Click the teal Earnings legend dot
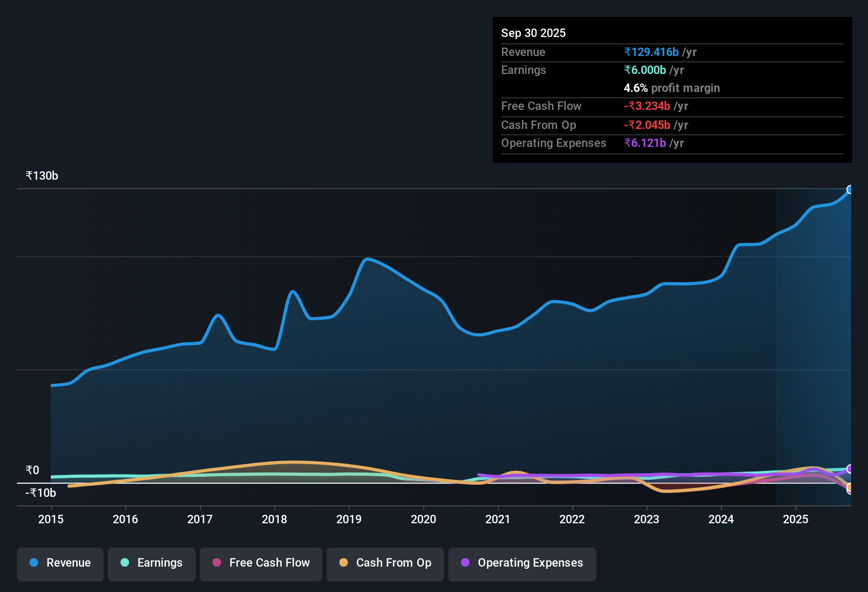 coord(125,563)
